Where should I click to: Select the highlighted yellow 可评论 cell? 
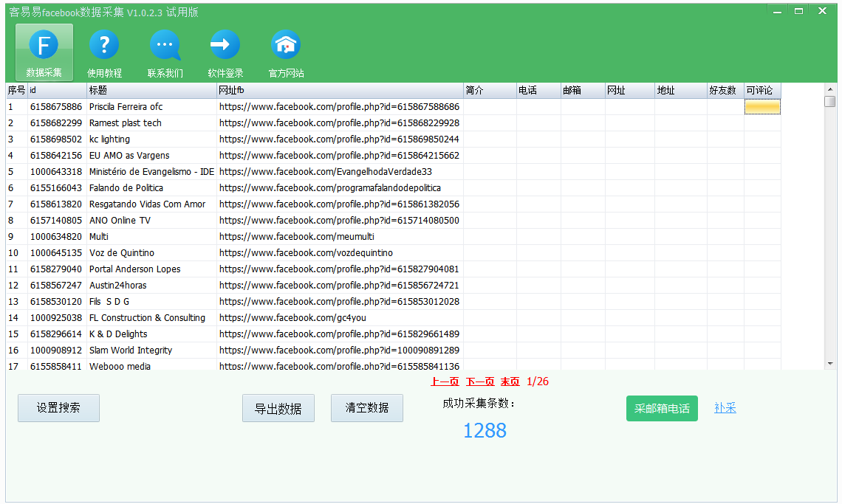pos(761,107)
